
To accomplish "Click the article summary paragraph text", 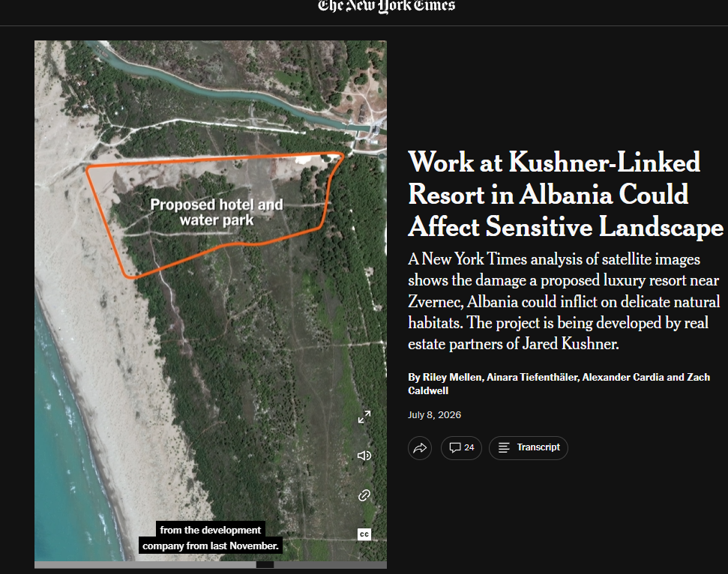I will [x=564, y=301].
